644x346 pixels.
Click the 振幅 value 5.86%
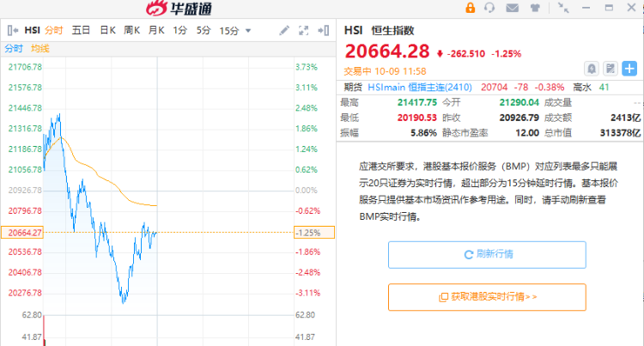[x=423, y=132]
